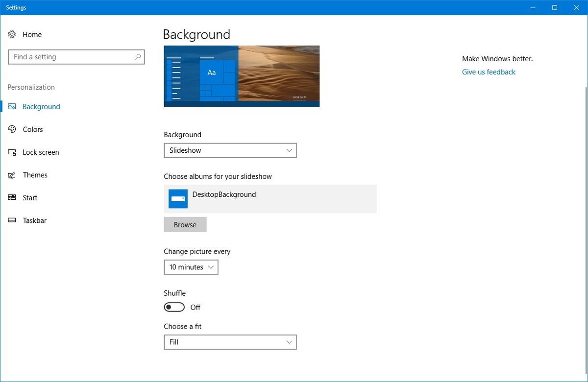Click the desktop background preview thumbnail

tap(242, 76)
